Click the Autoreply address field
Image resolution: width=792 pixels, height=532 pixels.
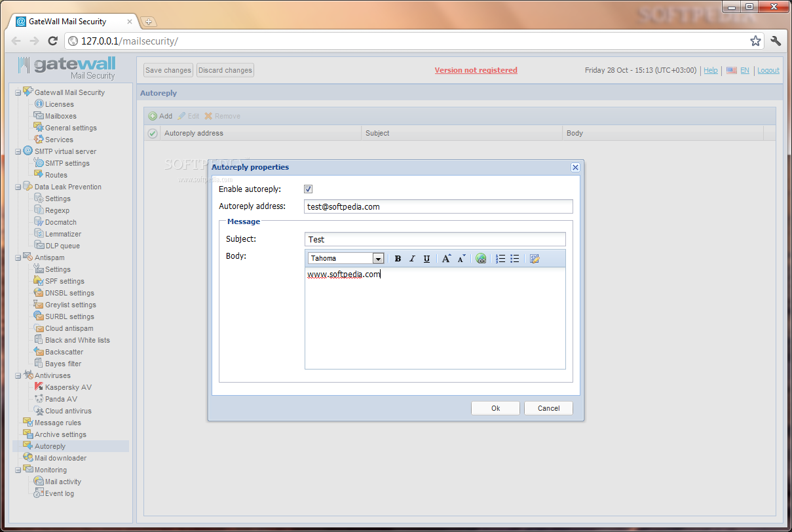[438, 206]
